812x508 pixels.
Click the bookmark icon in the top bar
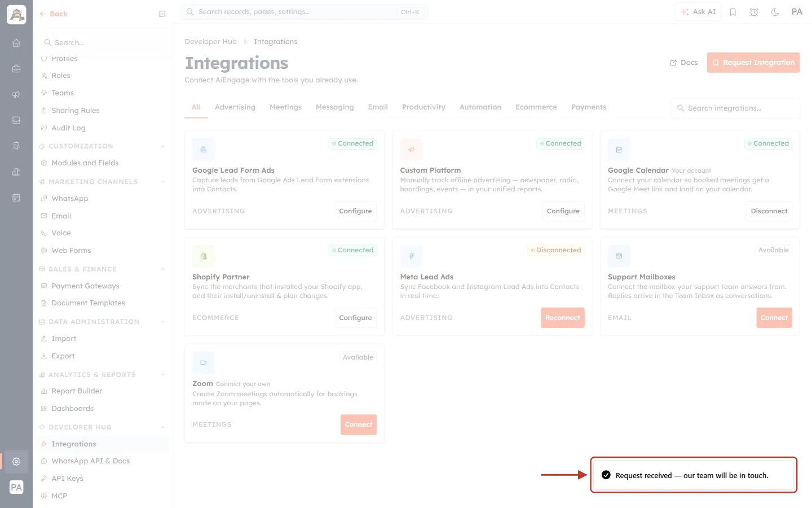[733, 12]
